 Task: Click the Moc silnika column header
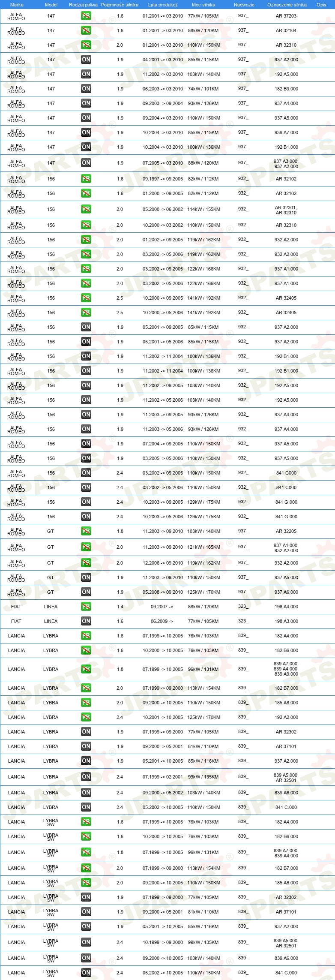[x=203, y=5]
